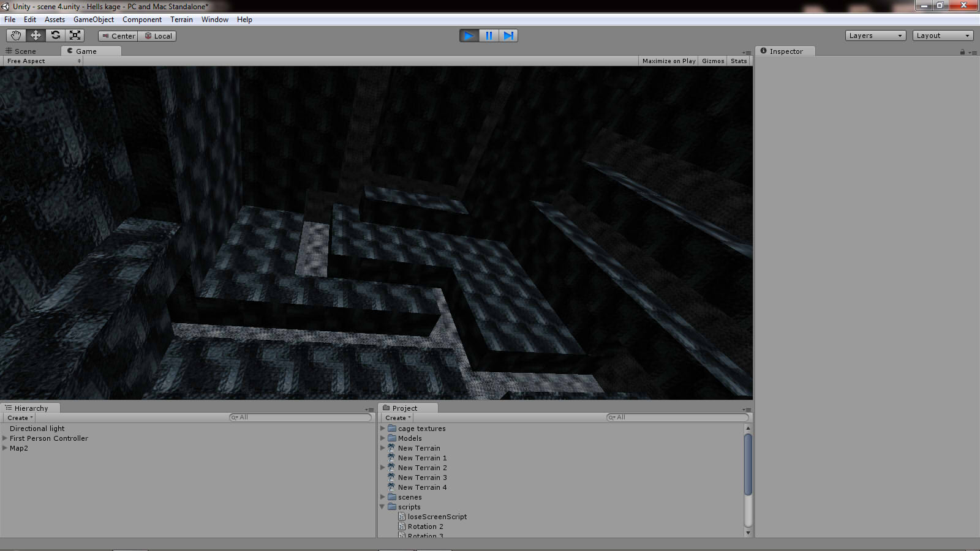The height and width of the screenshot is (551, 980).
Task: Lock the Inspector panel
Action: (962, 52)
